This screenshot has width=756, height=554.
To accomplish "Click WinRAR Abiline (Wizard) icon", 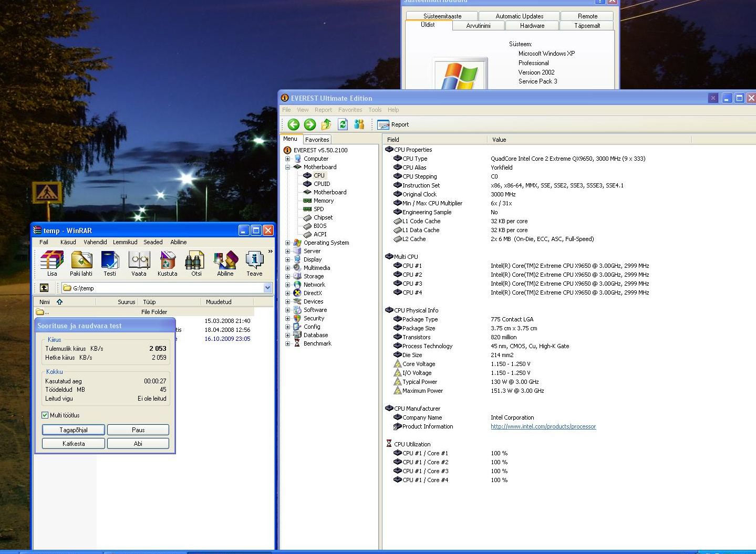I will 225,263.
